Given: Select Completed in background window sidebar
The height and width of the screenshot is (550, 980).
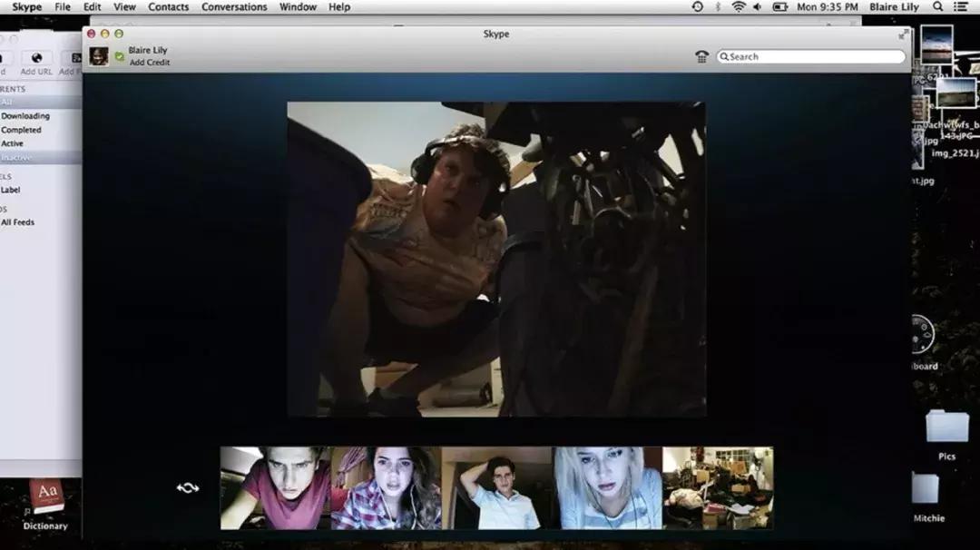Looking at the screenshot, I should [21, 130].
